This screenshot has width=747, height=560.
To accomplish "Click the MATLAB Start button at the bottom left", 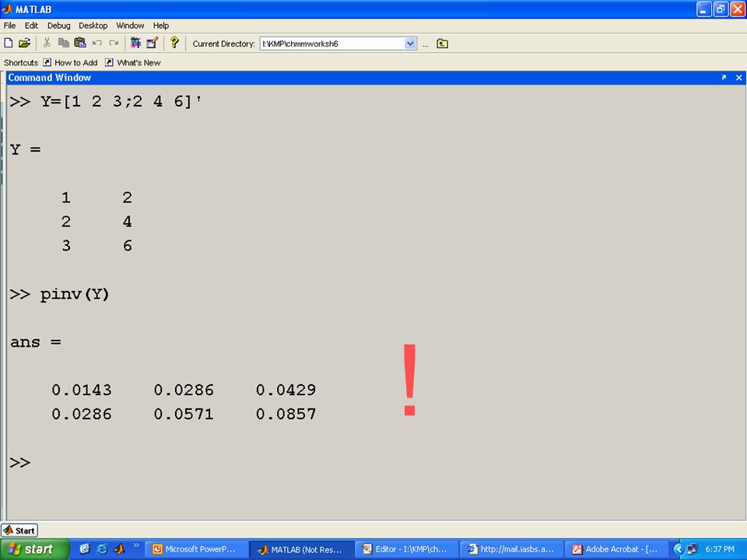I will [19, 530].
